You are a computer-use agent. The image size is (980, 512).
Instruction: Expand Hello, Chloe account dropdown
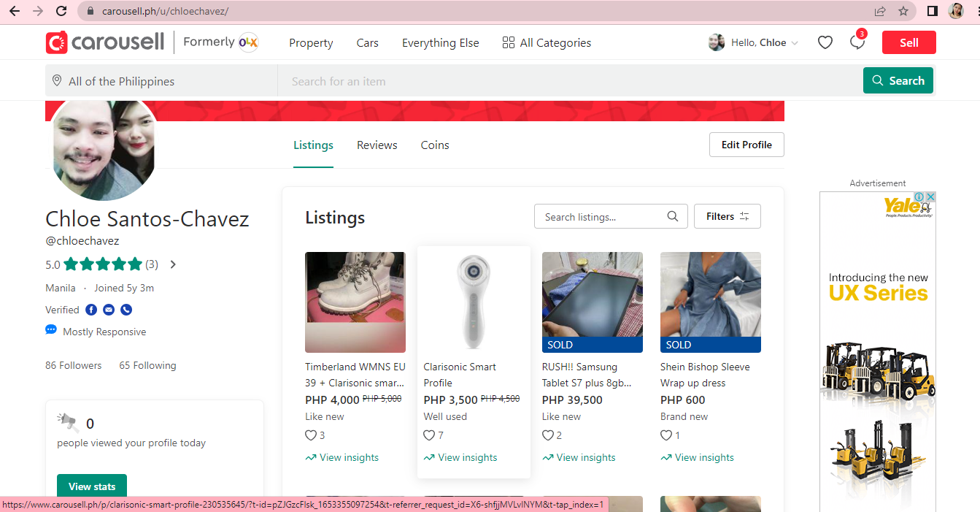(x=795, y=43)
